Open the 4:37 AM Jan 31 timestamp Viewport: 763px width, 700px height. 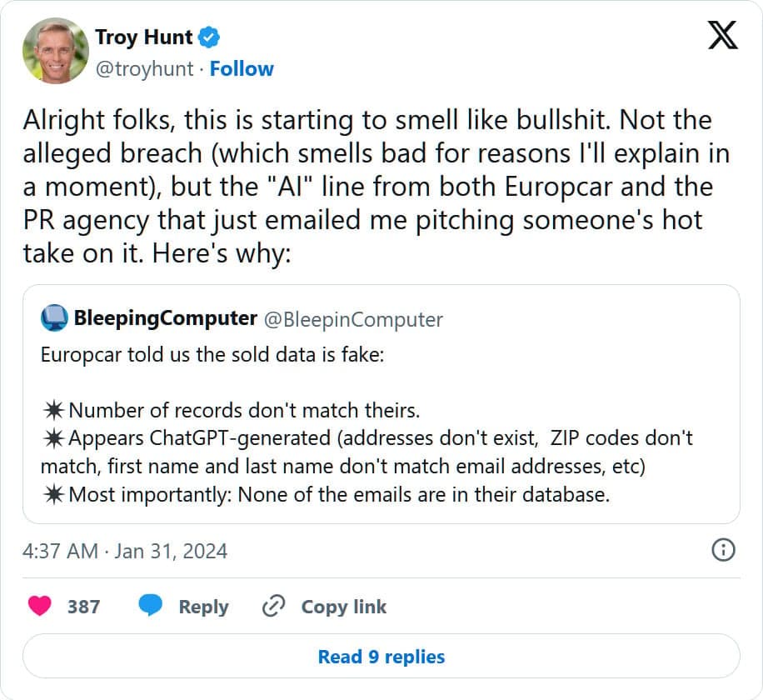(125, 551)
